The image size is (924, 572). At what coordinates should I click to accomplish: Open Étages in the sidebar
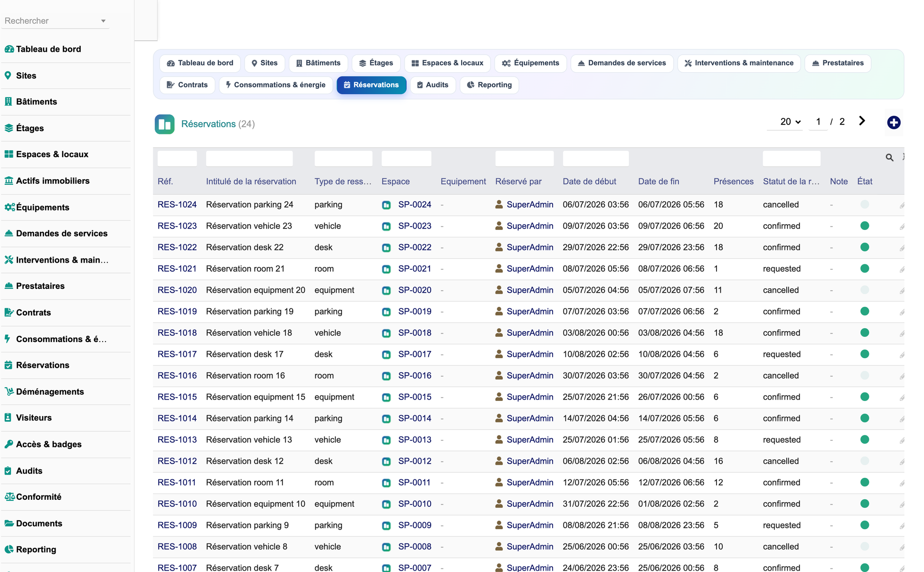[x=24, y=128]
